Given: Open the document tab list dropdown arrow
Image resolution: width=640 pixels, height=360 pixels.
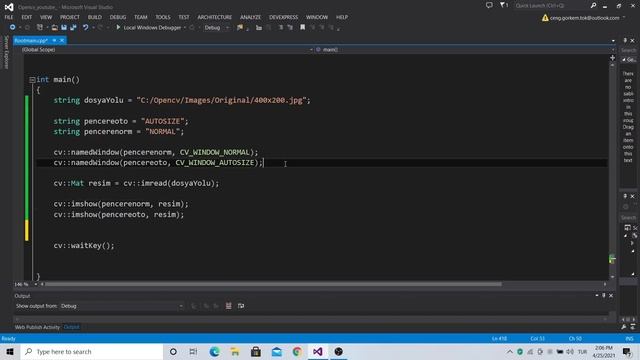Looking at the screenshot, I should point(613,41).
